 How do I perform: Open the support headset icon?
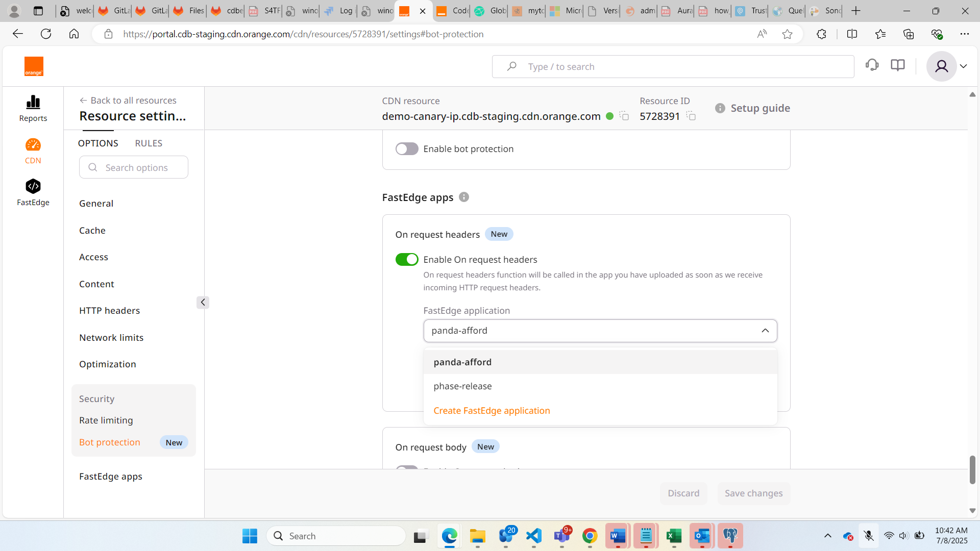tap(872, 65)
